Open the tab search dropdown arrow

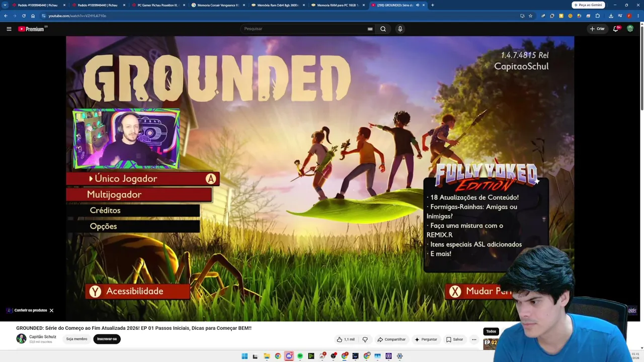pyautogui.click(x=5, y=5)
